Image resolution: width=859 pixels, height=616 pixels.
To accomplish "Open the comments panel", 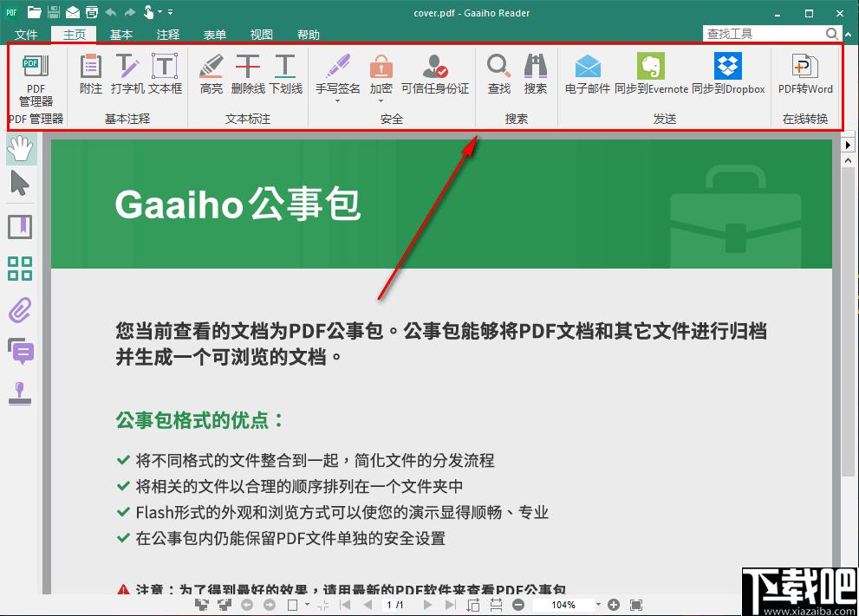I will [x=21, y=351].
